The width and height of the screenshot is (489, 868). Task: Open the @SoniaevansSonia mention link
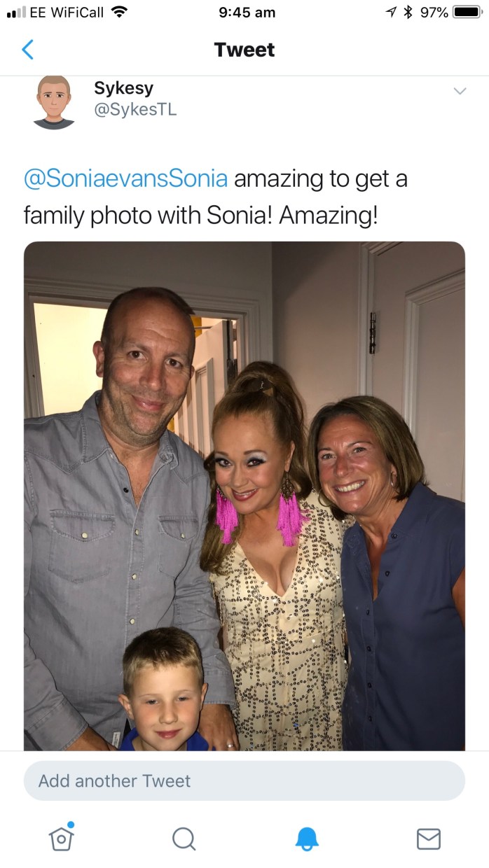(126, 178)
